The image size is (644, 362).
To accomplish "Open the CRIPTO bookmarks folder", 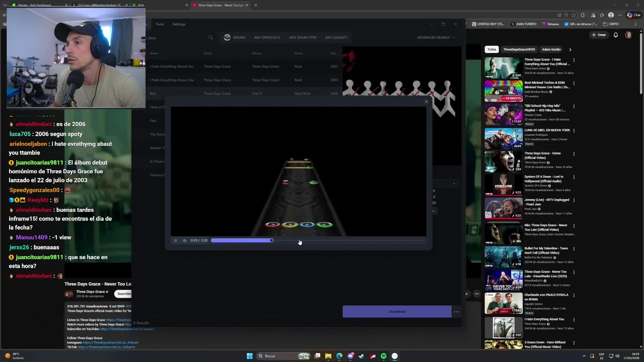I will (611, 24).
